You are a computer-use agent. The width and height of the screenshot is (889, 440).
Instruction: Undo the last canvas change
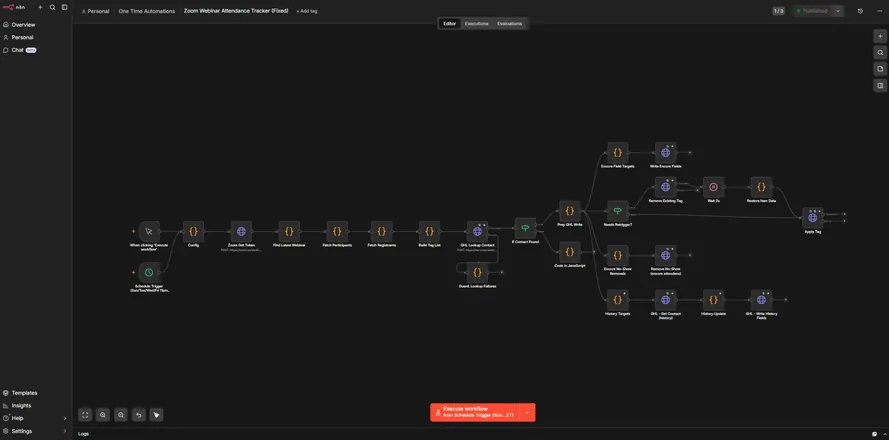pyautogui.click(x=138, y=415)
